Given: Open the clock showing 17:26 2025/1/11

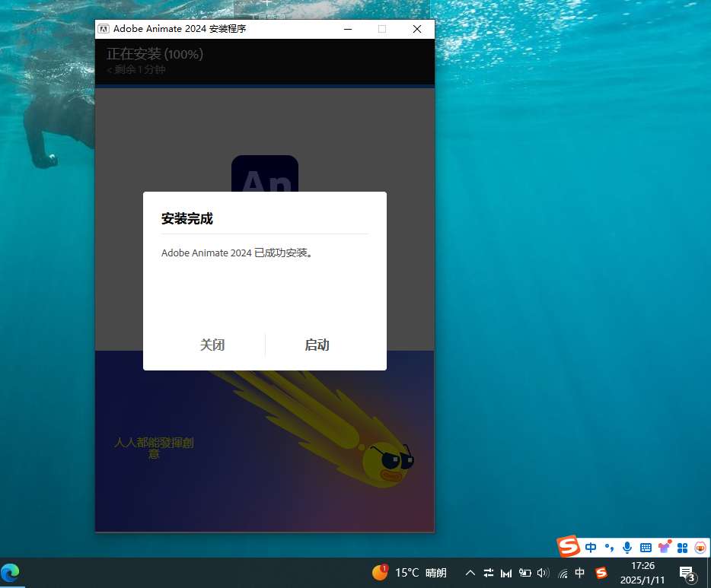Looking at the screenshot, I should pos(642,573).
